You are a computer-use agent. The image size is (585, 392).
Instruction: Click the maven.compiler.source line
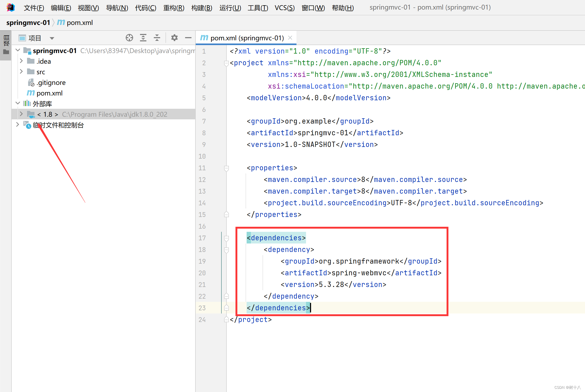pyautogui.click(x=365, y=180)
